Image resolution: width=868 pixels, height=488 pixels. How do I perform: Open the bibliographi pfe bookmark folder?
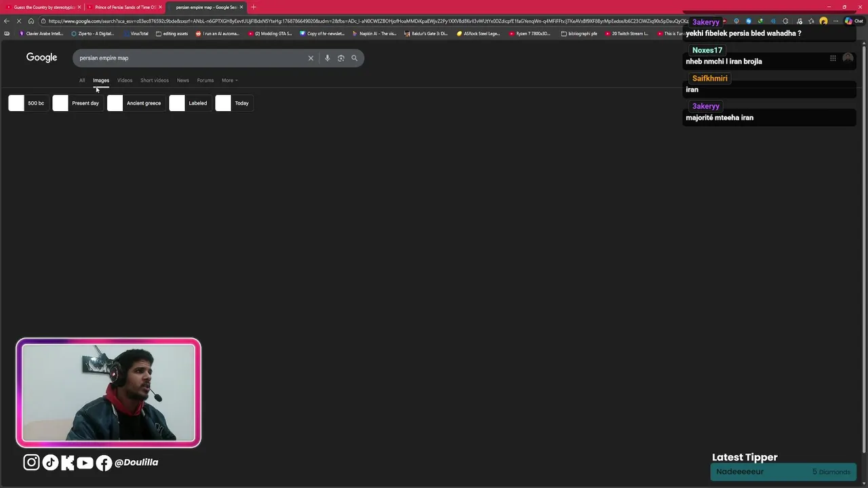[x=579, y=33]
